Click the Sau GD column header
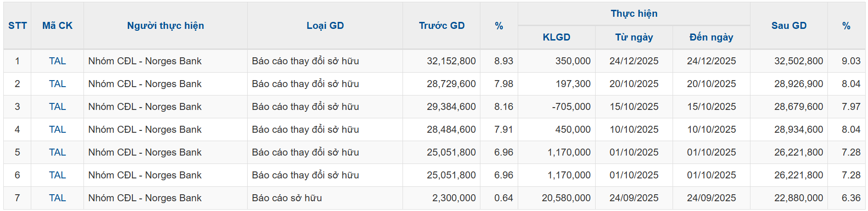Viewport: 868px width, 211px height. [x=789, y=26]
